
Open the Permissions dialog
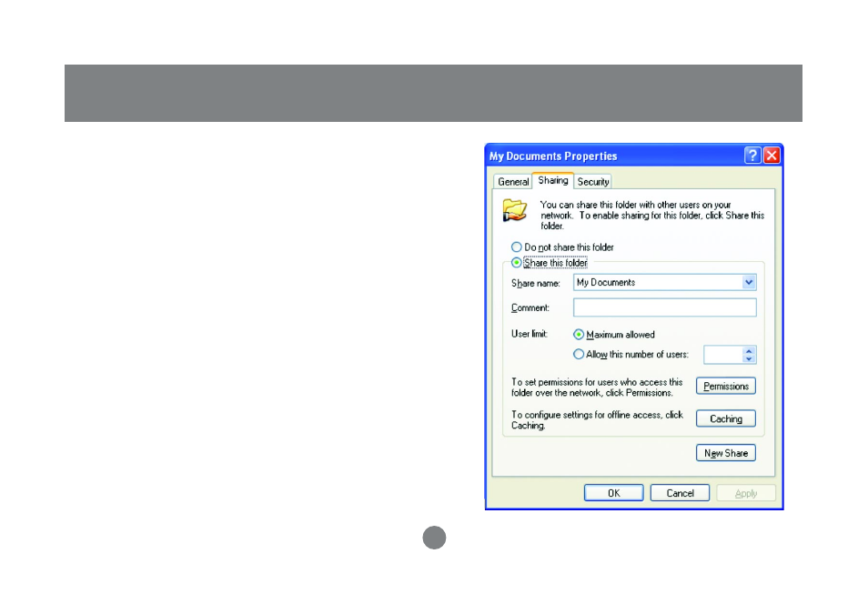point(726,387)
